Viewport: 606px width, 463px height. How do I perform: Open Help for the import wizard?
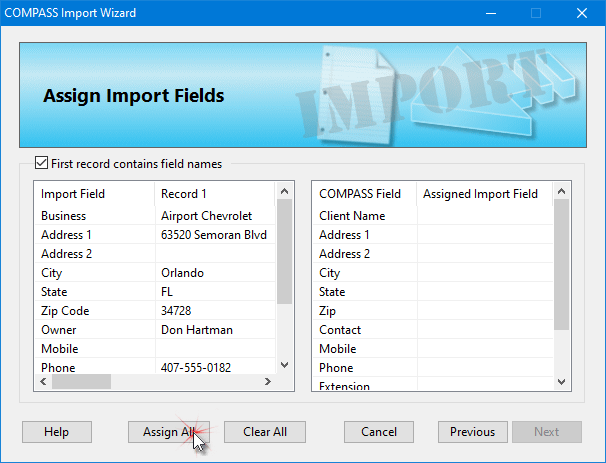pos(57,432)
